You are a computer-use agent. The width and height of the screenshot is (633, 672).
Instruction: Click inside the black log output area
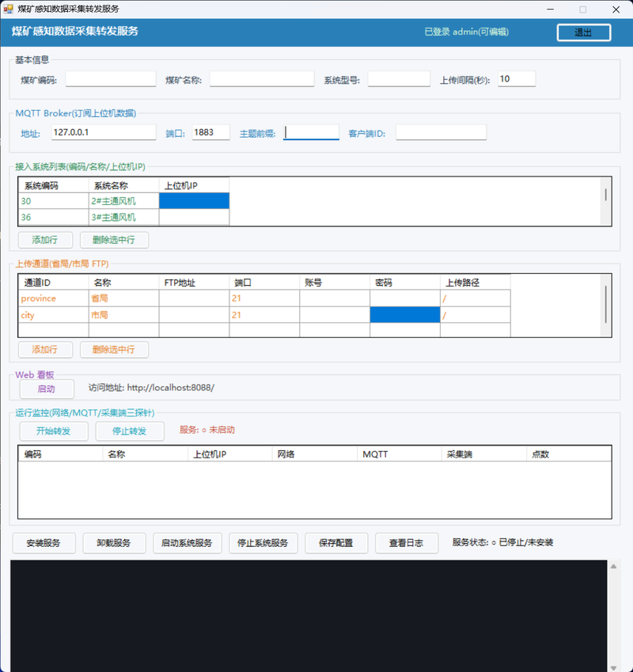coord(309,616)
